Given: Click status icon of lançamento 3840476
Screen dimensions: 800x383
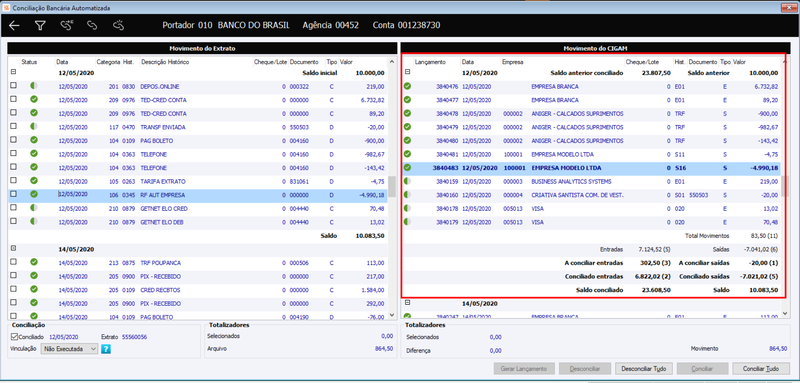Looking at the screenshot, I should (x=407, y=86).
